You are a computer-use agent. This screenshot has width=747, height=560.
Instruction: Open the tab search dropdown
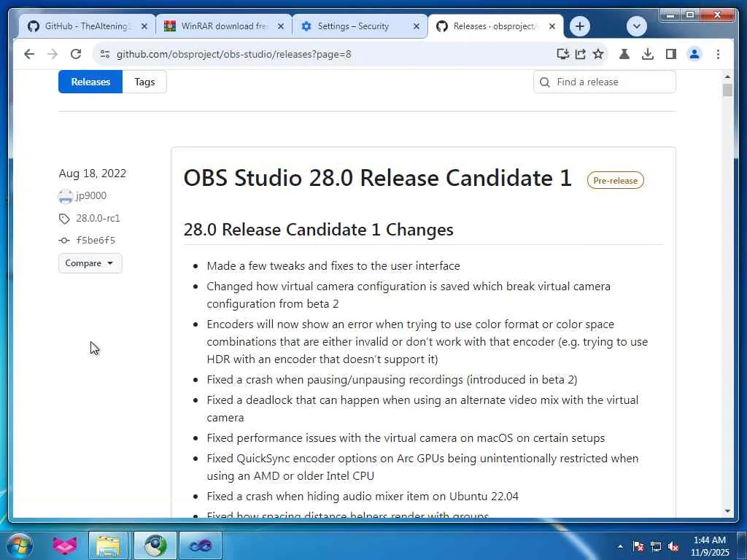pos(636,26)
